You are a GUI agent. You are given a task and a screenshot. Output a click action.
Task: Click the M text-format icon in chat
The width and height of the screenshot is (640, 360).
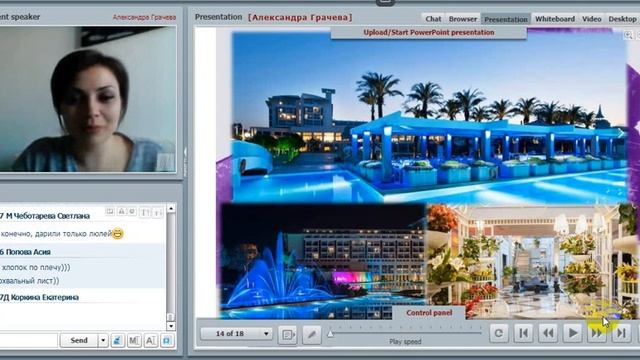134,340
